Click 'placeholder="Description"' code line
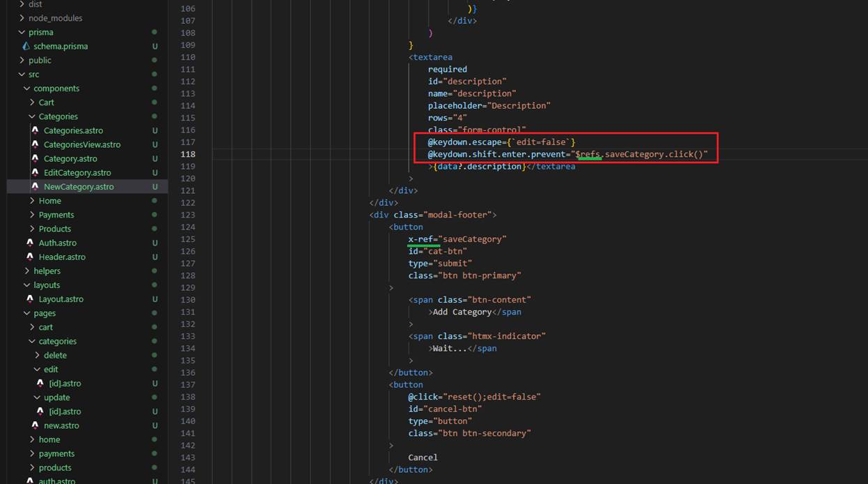 tap(489, 105)
